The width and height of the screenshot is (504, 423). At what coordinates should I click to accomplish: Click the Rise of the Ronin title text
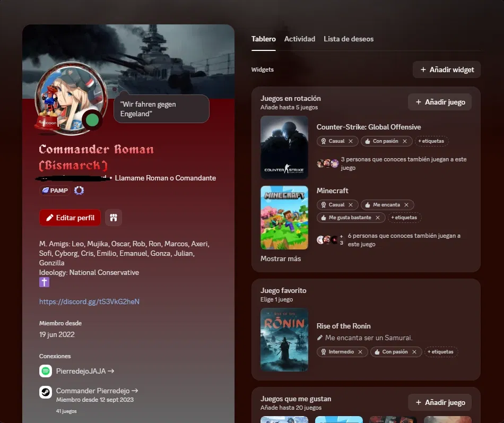pyautogui.click(x=344, y=326)
